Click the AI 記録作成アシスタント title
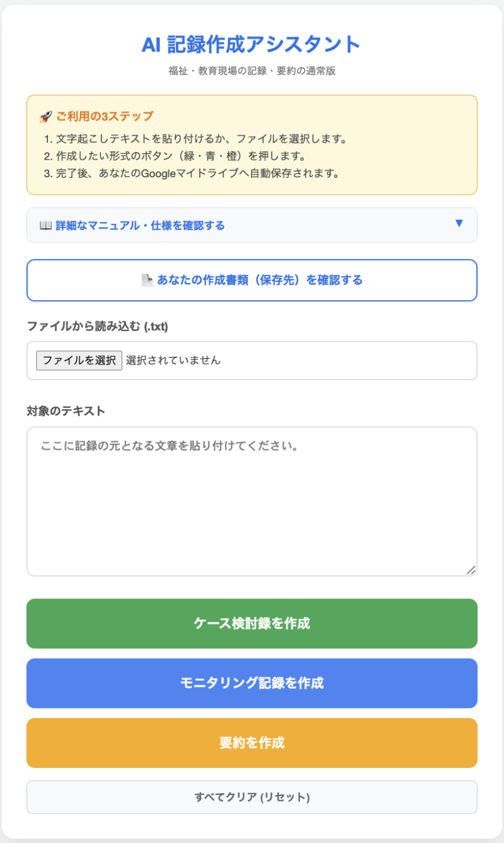The height and width of the screenshot is (843, 504). (251, 45)
